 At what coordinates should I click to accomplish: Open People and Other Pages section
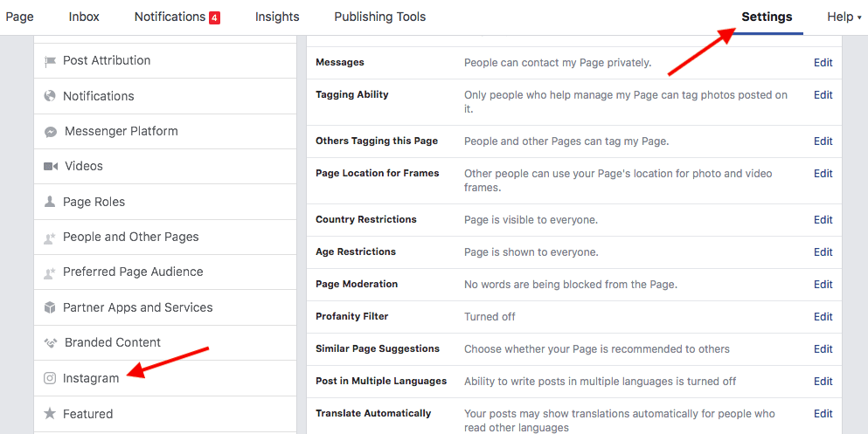[131, 237]
